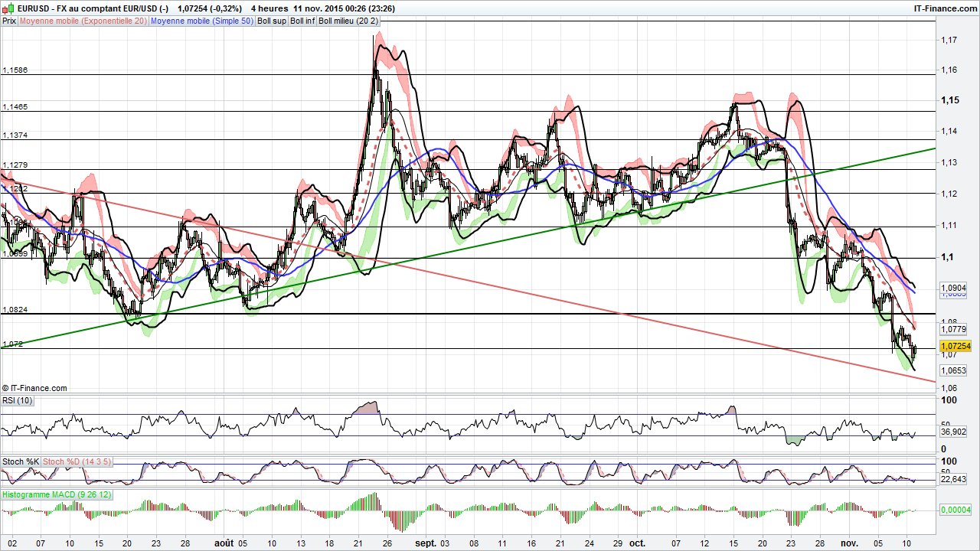Open Moyenne mobile (Exponentielle 20) indicator settings
This screenshot has width=980, height=551.
tap(83, 21)
